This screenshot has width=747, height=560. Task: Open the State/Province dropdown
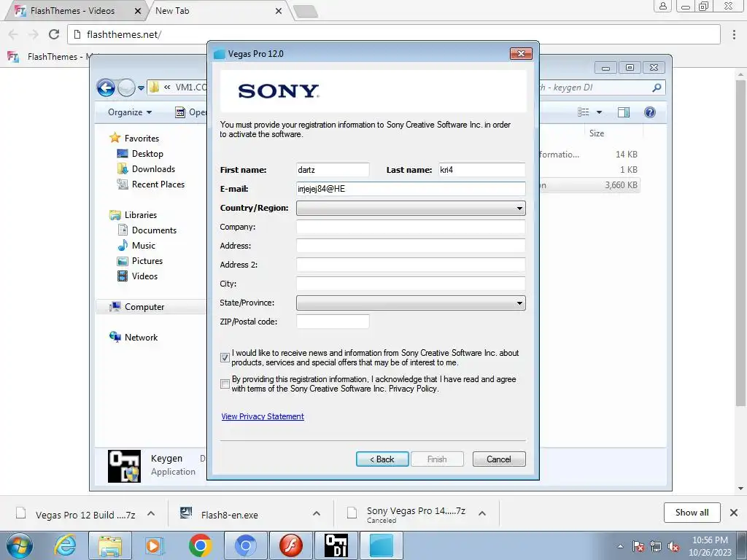point(411,303)
